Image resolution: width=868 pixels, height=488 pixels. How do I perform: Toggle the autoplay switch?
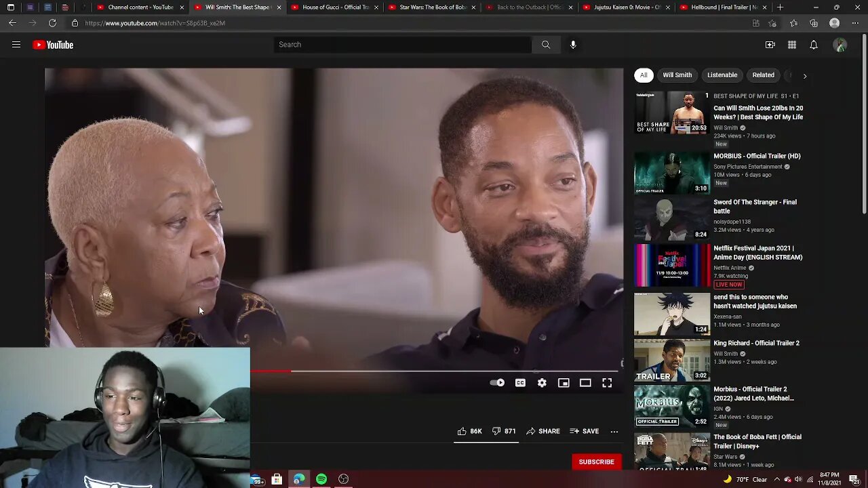(497, 383)
